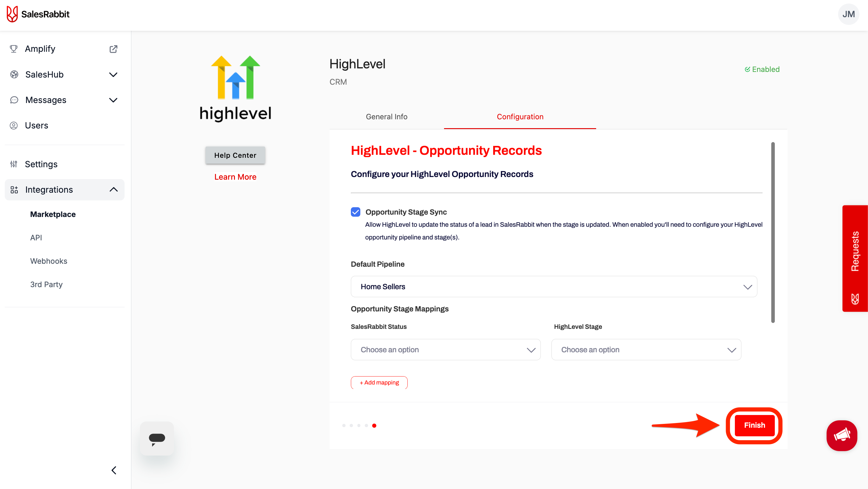Click the Add mapping button
This screenshot has height=489, width=868.
[379, 382]
